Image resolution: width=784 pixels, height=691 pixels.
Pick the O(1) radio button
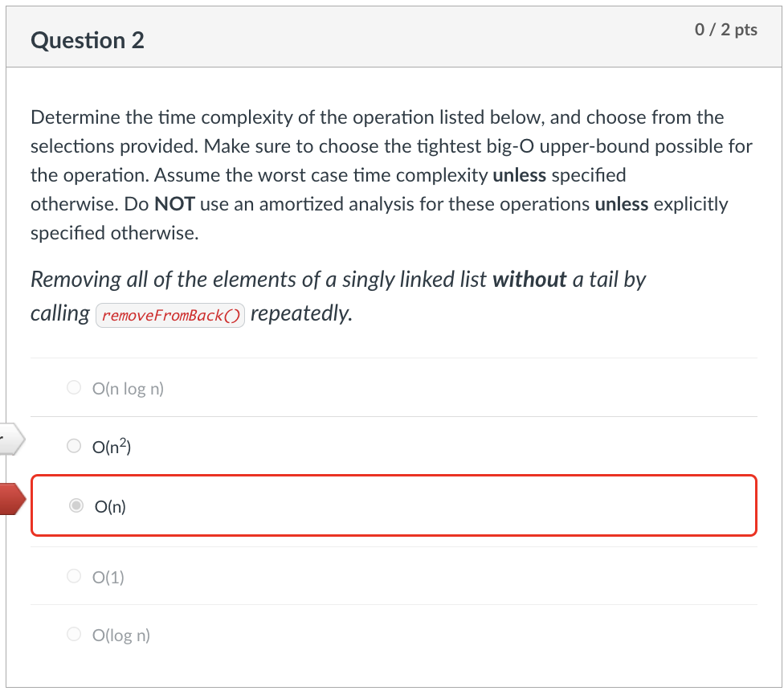[x=73, y=575]
